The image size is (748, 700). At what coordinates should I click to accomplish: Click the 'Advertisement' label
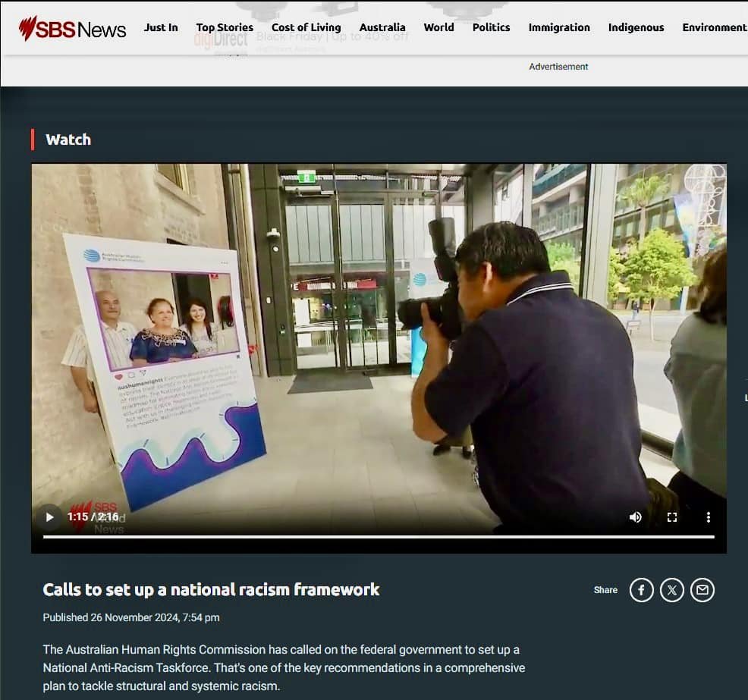click(x=558, y=67)
